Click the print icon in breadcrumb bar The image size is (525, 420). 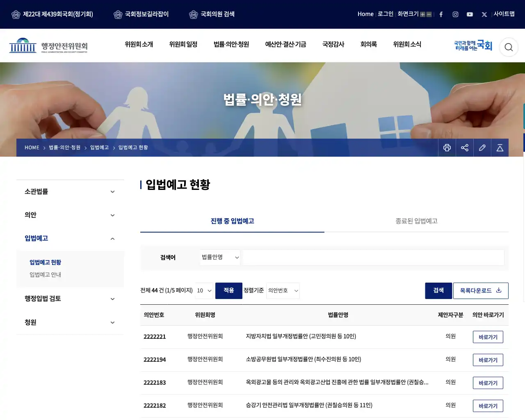tap(447, 148)
